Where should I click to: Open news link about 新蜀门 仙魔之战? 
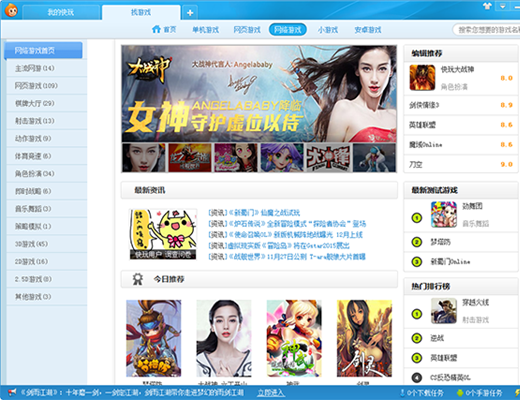tap(254, 213)
